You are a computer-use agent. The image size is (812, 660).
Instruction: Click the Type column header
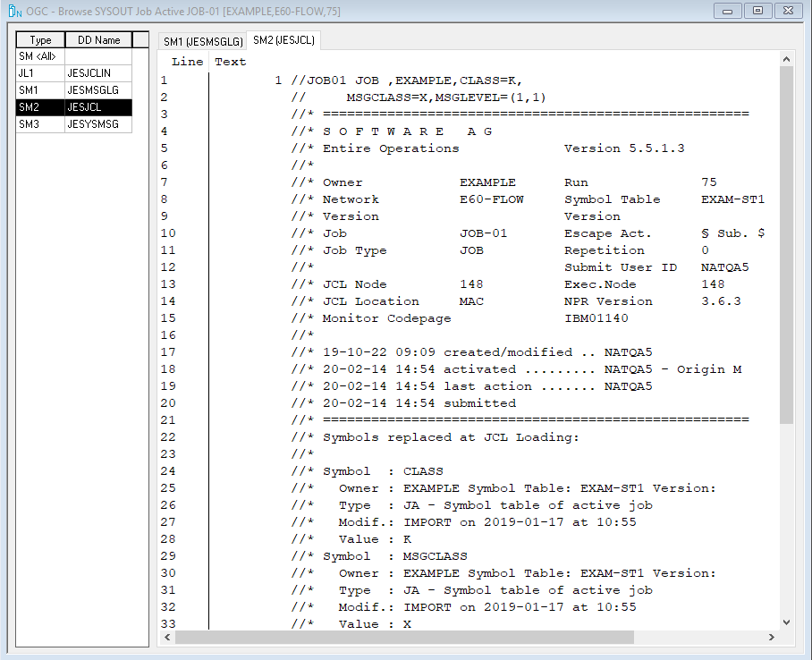pos(40,40)
